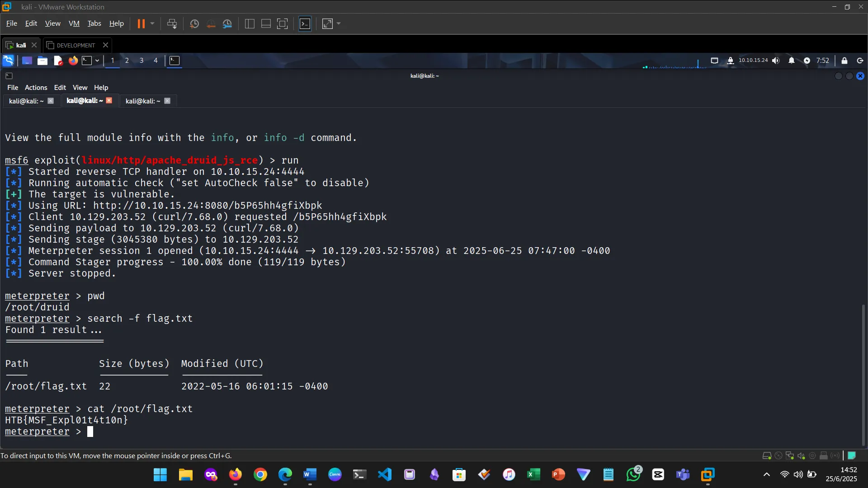Viewport: 868px width, 488px height.
Task: Open the Mousepad text editor
Action: point(58,61)
